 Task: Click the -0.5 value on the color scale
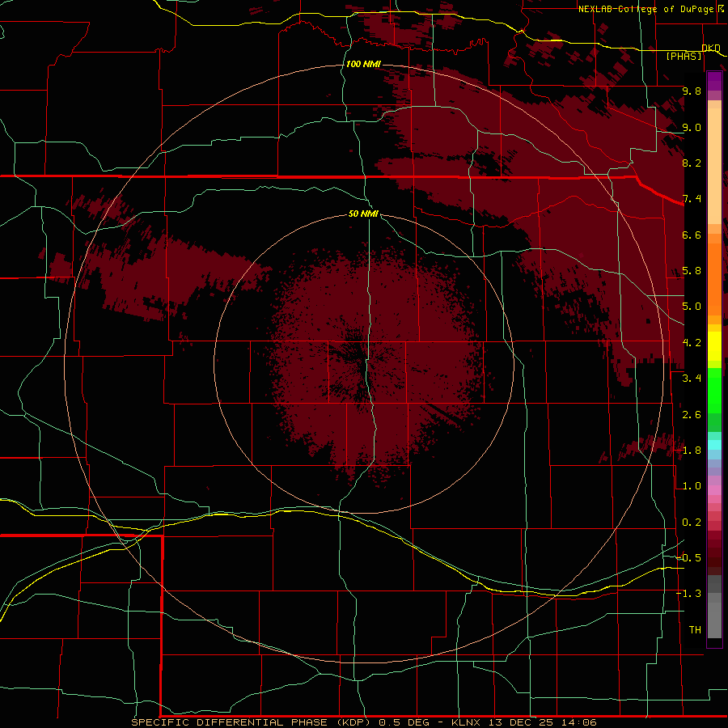pos(689,557)
